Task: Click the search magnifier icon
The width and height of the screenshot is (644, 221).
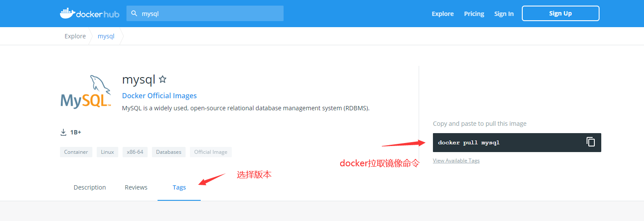Action: coord(134,13)
